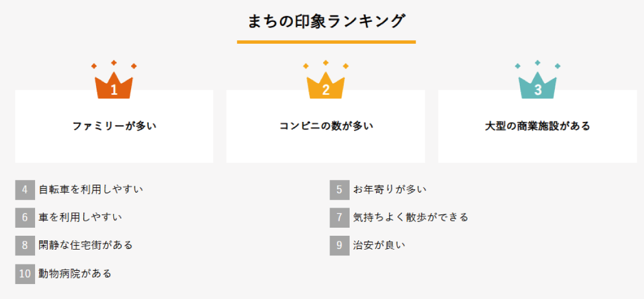
Task: Select the 大型の商業施設がある card
Action: pos(538,126)
